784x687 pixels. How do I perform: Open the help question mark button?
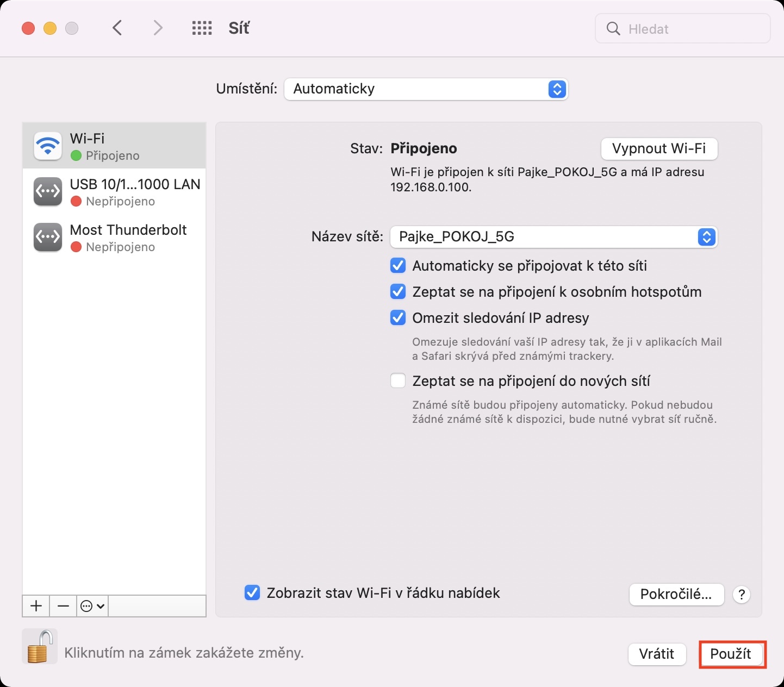[742, 595]
